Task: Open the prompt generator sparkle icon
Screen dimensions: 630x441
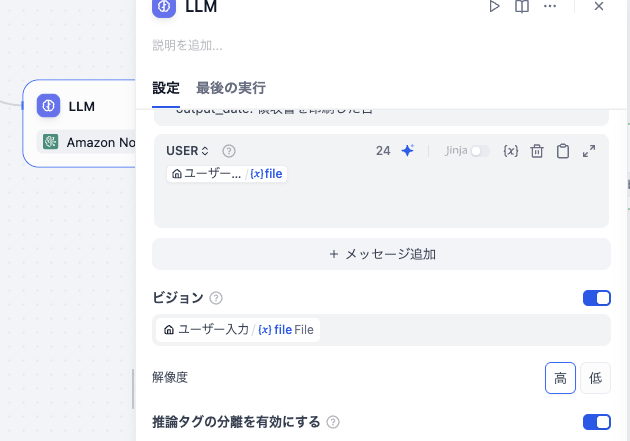Action: [x=407, y=151]
